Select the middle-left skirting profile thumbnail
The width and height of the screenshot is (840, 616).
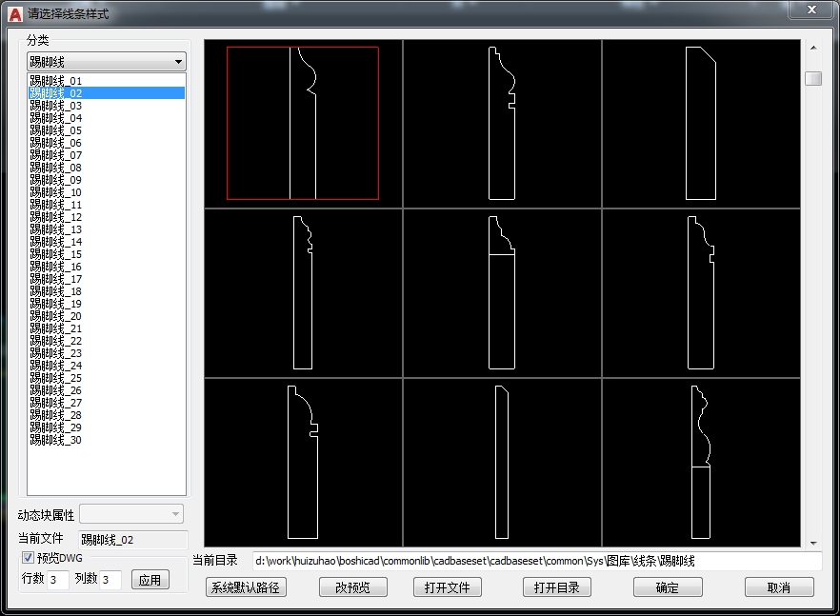[x=303, y=293]
